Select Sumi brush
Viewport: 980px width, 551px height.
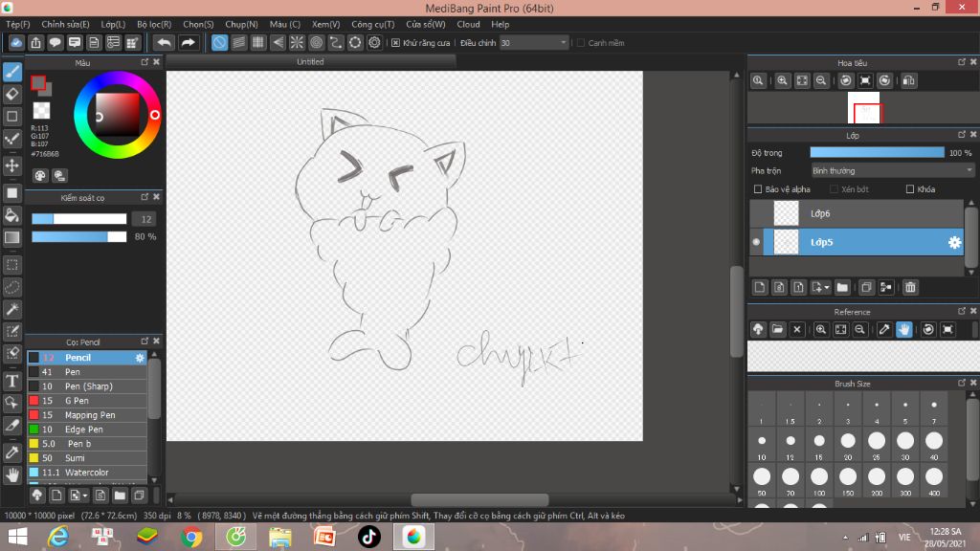pos(87,458)
